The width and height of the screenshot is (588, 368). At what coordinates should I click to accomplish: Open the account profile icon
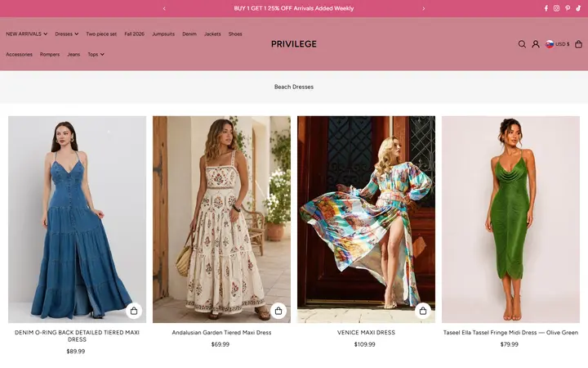(536, 44)
